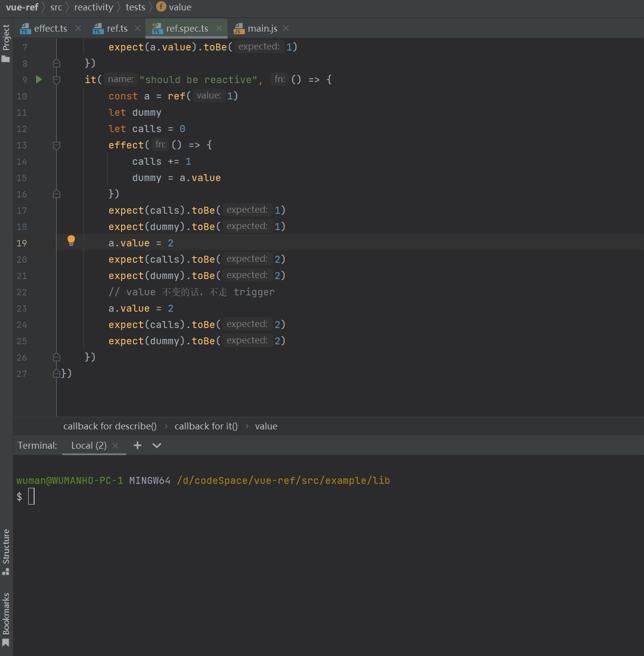Collapse the it() block at line 9

[56, 80]
